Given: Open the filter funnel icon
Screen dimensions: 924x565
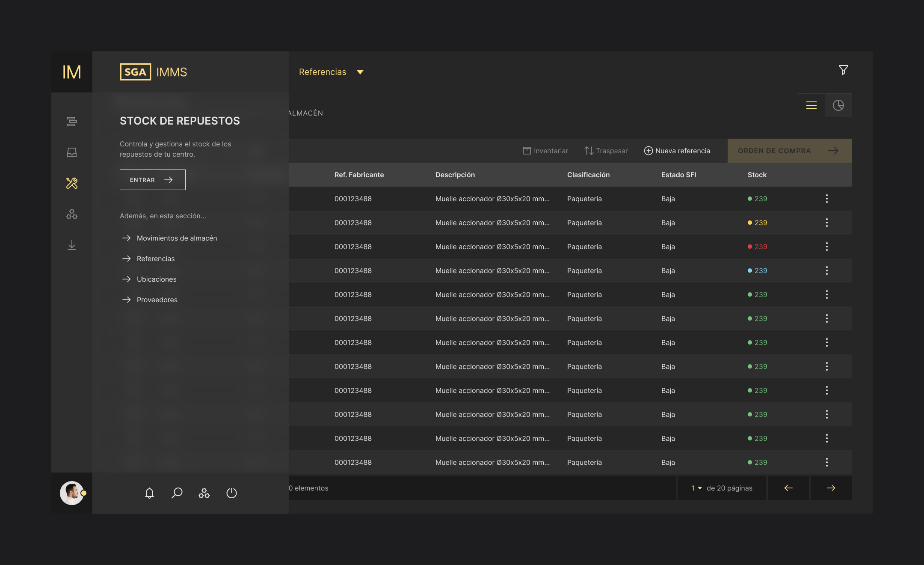Looking at the screenshot, I should coord(843,70).
